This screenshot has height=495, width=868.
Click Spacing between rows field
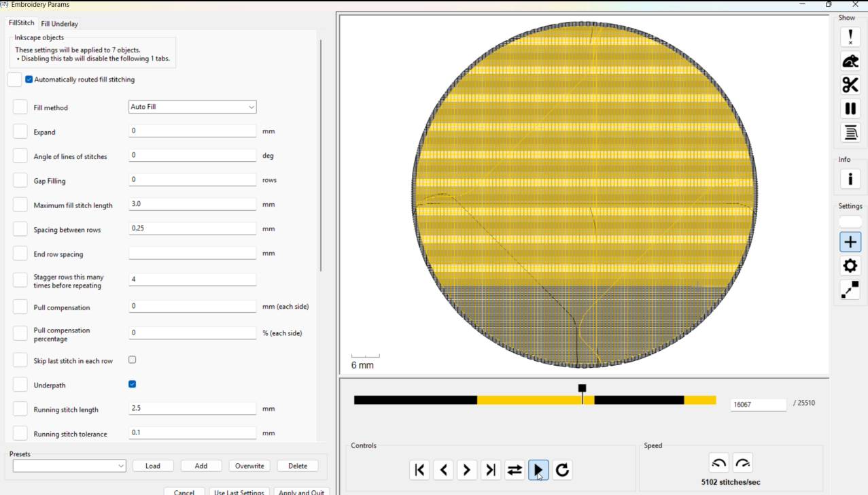pos(192,228)
